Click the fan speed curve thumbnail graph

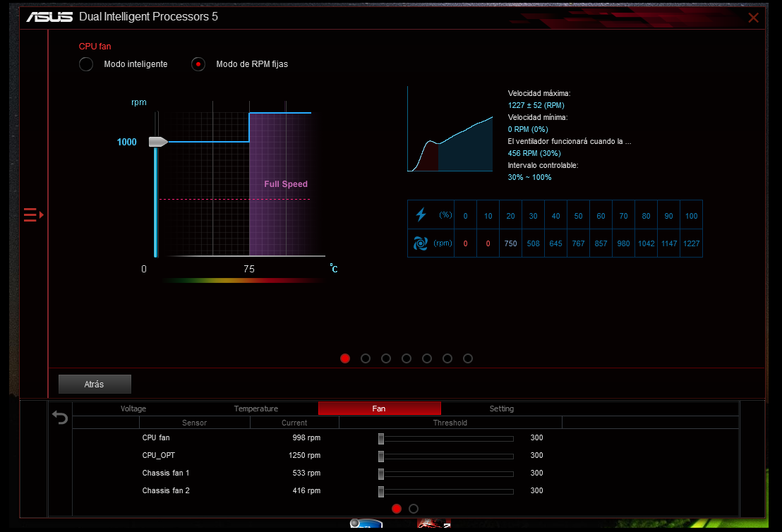click(x=450, y=130)
